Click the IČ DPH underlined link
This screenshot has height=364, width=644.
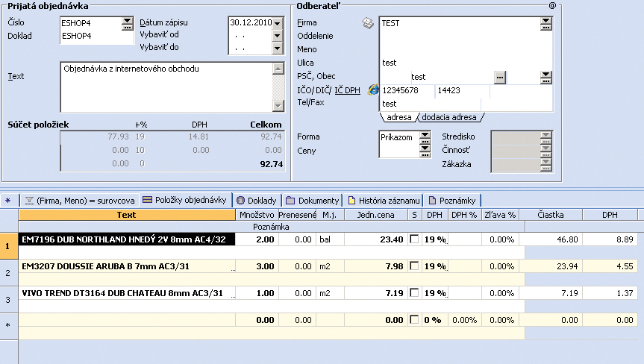click(347, 90)
